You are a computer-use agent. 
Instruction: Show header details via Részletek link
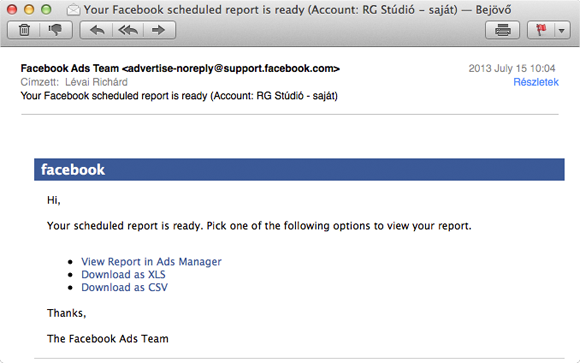tap(536, 82)
